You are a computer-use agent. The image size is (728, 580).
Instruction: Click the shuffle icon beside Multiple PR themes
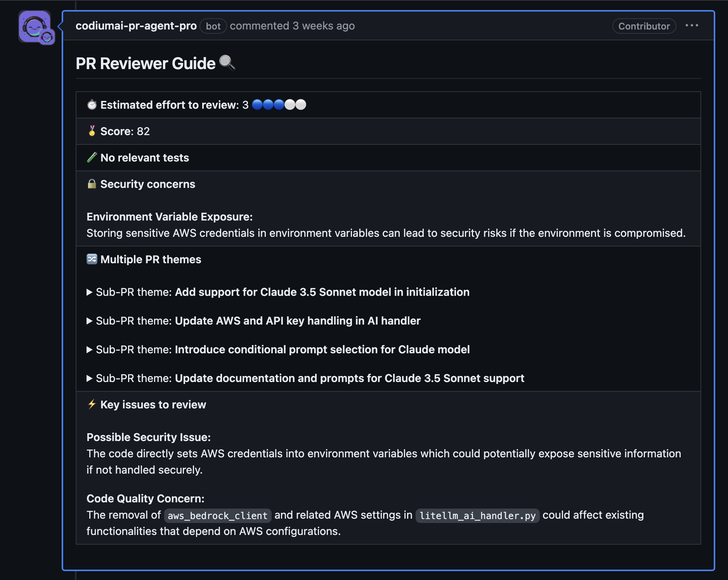click(92, 259)
